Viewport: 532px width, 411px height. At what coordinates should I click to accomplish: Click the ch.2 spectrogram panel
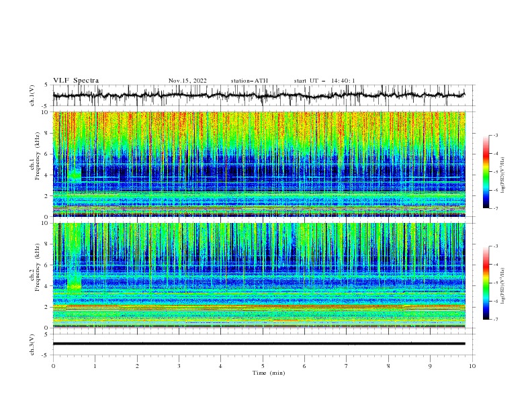[259, 275]
